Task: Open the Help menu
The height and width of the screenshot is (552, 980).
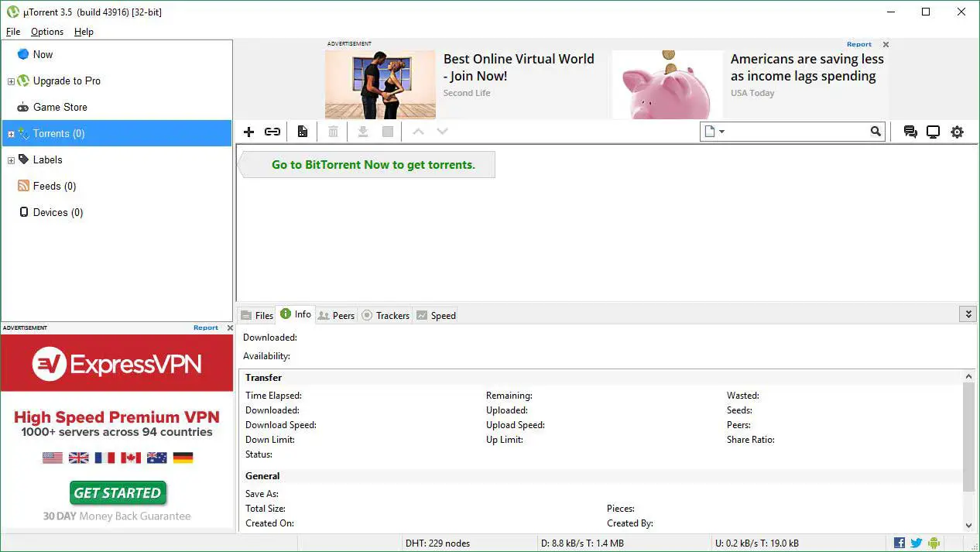Action: pos(84,32)
